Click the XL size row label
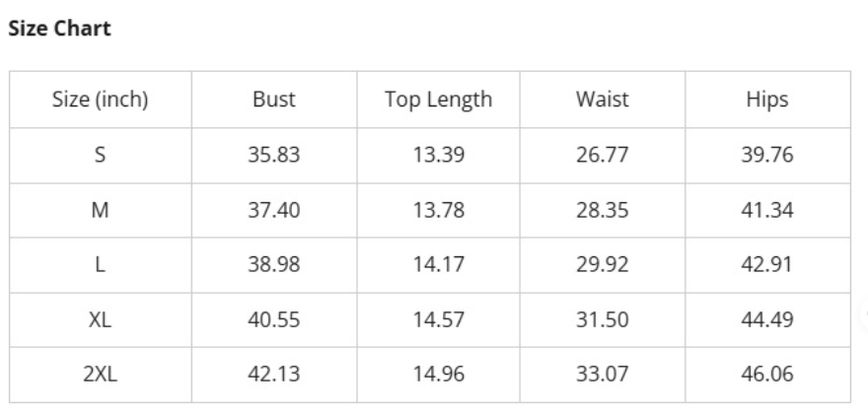Screen dimensions: 868x416 point(101,319)
